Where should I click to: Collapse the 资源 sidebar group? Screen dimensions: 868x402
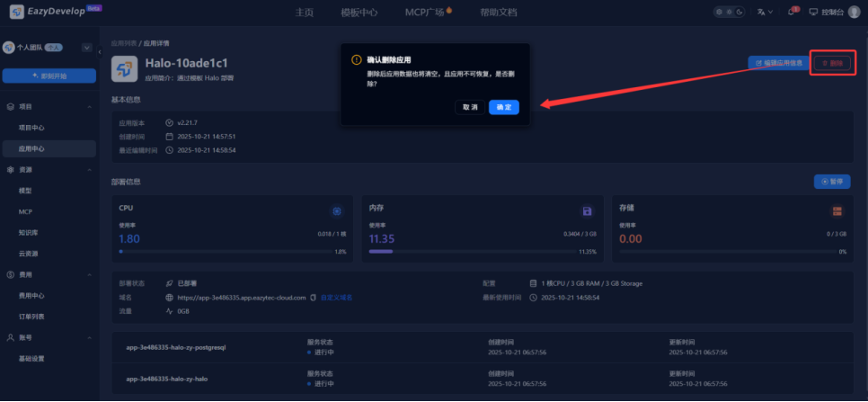[x=90, y=169]
